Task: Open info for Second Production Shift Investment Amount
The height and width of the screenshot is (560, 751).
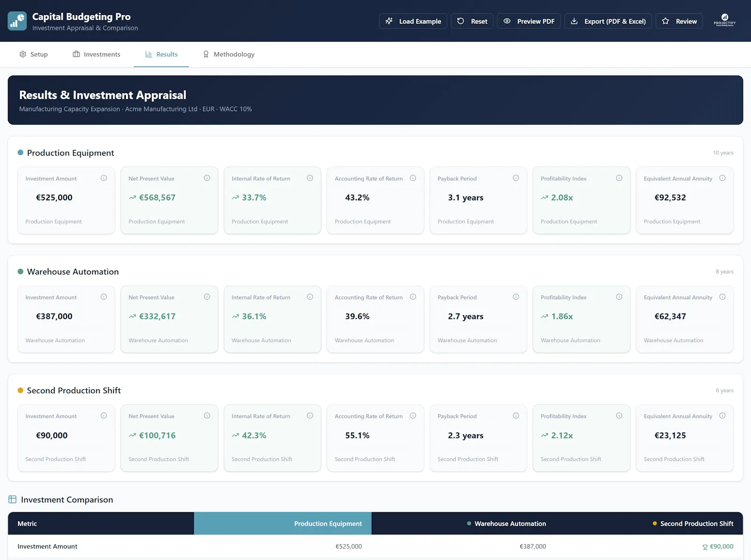Action: click(104, 416)
